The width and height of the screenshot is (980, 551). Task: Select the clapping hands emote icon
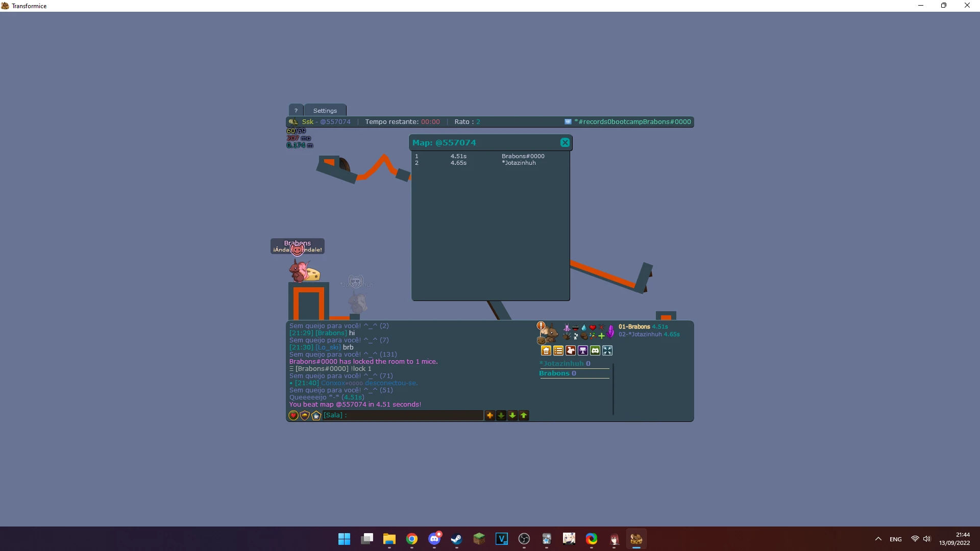coord(567,336)
